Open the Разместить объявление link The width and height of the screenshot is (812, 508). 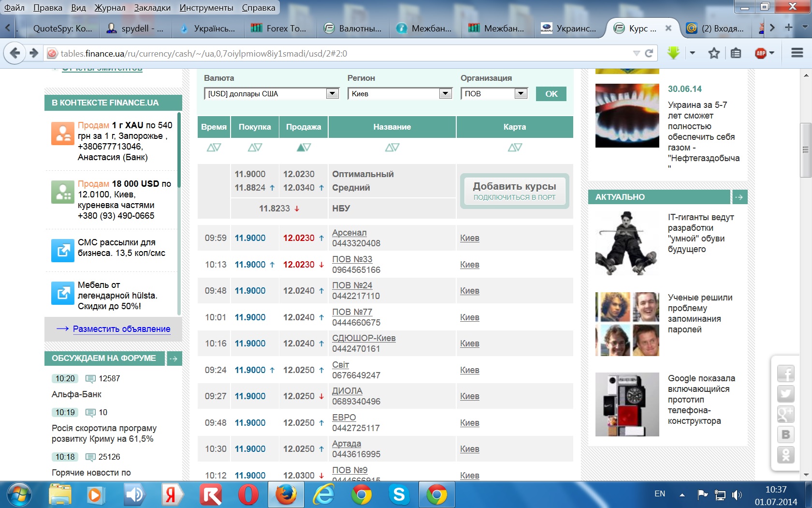click(121, 329)
